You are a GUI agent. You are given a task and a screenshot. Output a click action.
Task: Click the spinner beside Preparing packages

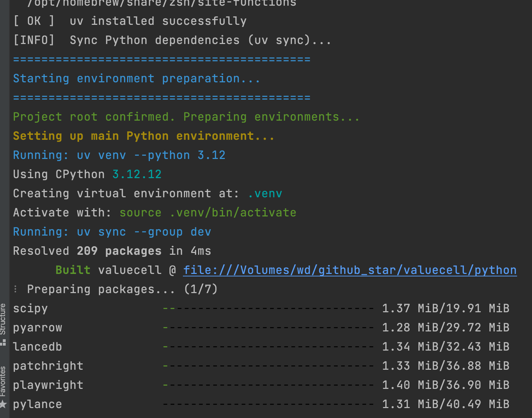tap(15, 289)
